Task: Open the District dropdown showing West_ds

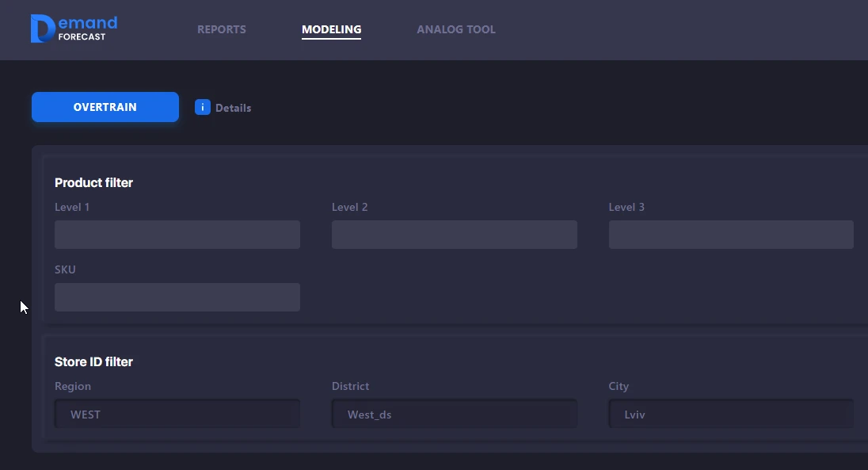Action: [x=455, y=414]
